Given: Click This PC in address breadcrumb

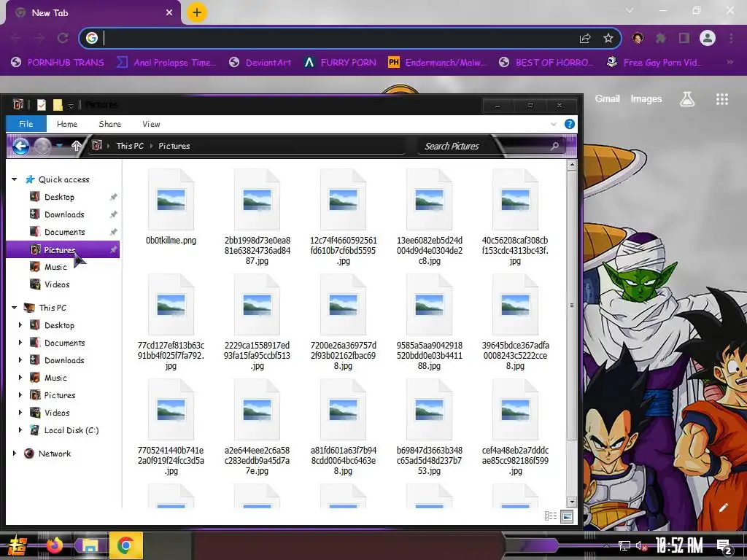Looking at the screenshot, I should [130, 146].
